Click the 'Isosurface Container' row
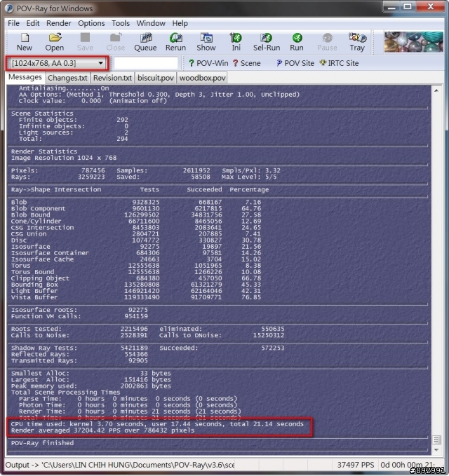 [136, 252]
